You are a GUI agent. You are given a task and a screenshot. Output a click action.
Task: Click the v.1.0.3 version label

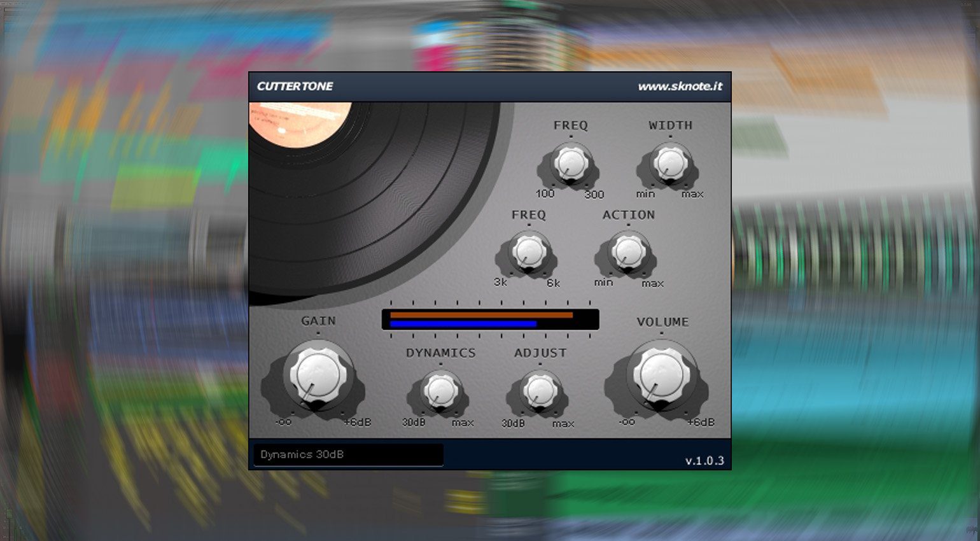(x=704, y=461)
